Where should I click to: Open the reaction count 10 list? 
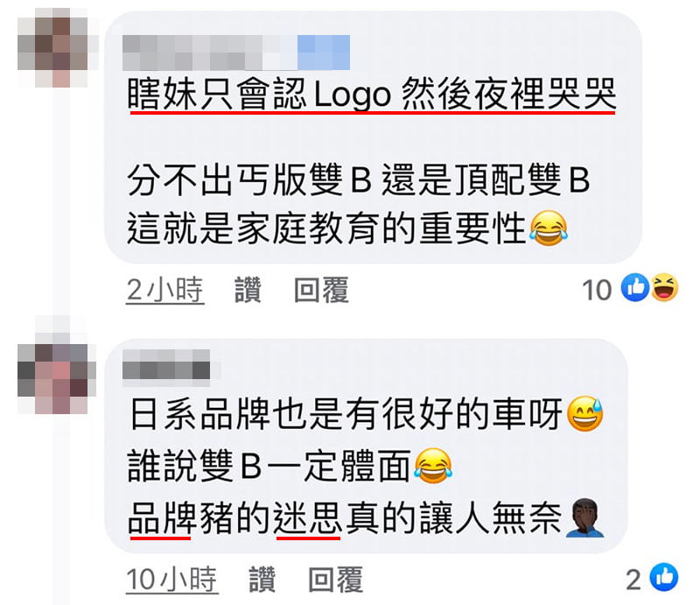coord(597,290)
